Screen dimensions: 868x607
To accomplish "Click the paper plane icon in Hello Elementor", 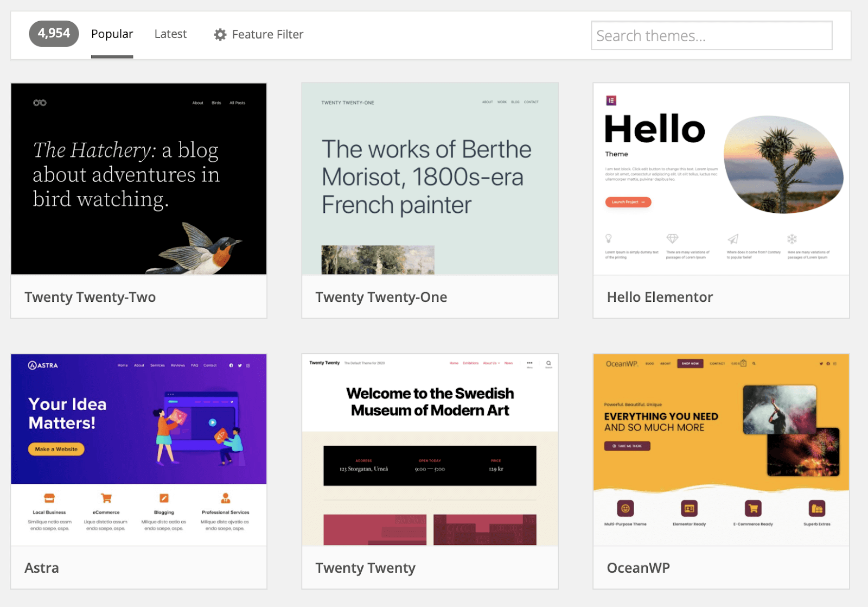I will tap(733, 239).
